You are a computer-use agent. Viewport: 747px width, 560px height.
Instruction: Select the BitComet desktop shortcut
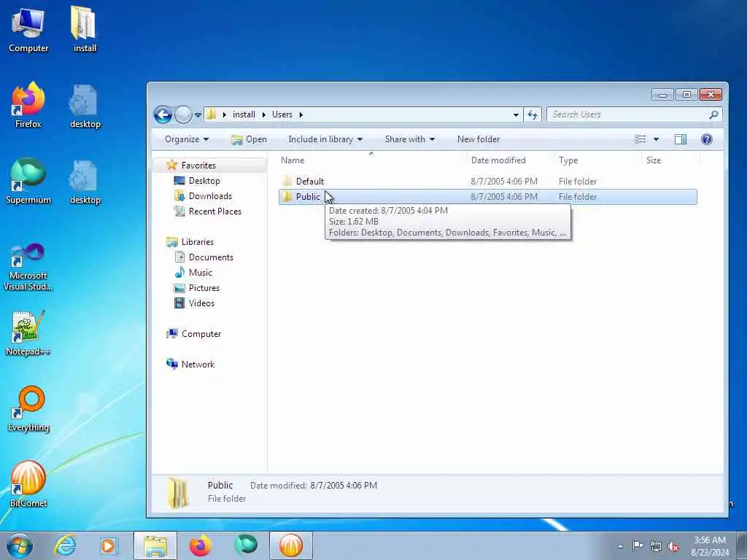pyautogui.click(x=28, y=484)
